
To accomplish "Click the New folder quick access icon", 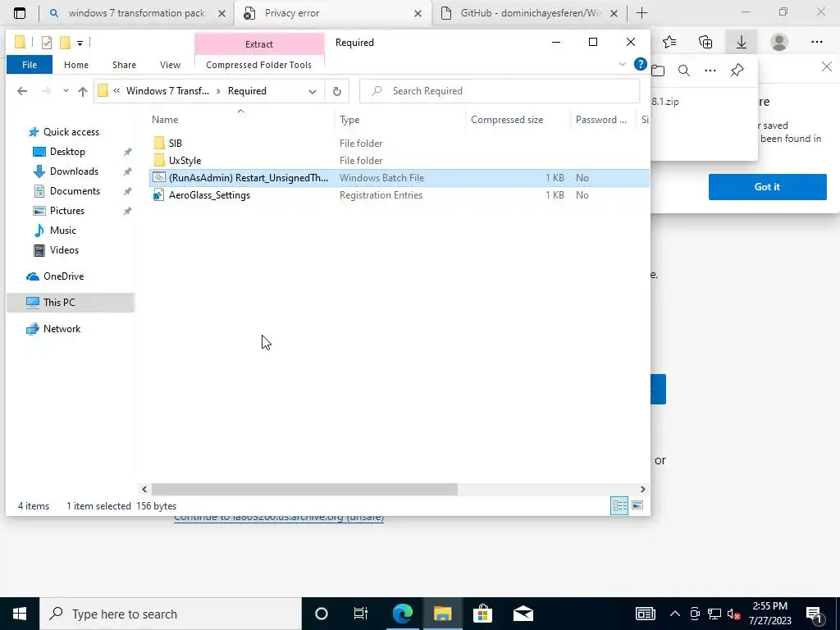I will 65,43.
